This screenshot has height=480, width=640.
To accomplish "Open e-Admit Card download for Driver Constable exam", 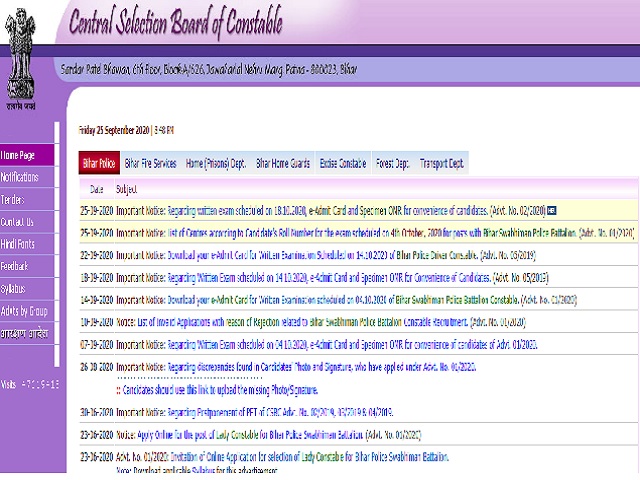I will [x=322, y=256].
